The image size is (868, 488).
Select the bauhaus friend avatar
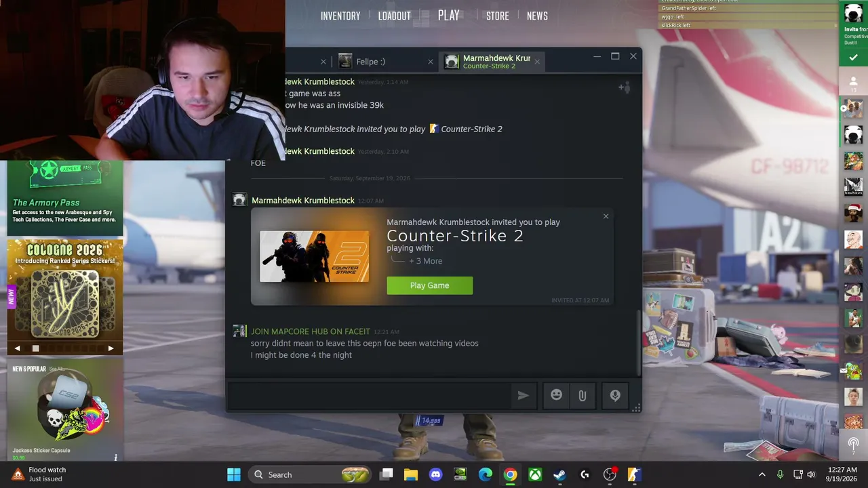pyautogui.click(x=853, y=186)
